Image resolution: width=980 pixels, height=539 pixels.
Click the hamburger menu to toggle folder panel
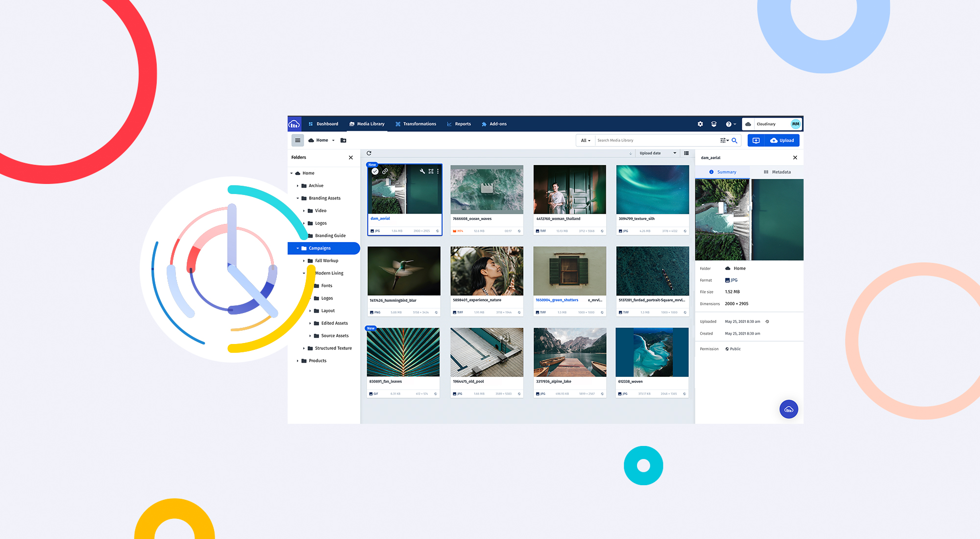tap(297, 140)
